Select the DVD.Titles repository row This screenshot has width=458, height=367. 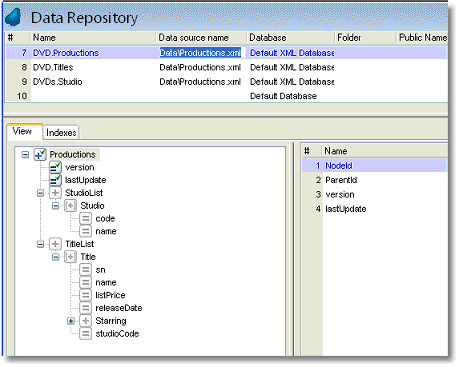[x=227, y=67]
